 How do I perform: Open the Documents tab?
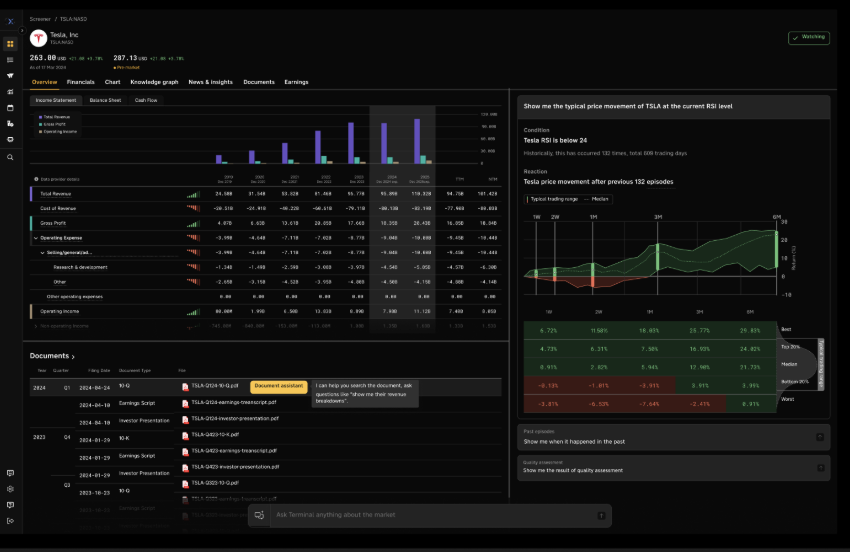[259, 82]
